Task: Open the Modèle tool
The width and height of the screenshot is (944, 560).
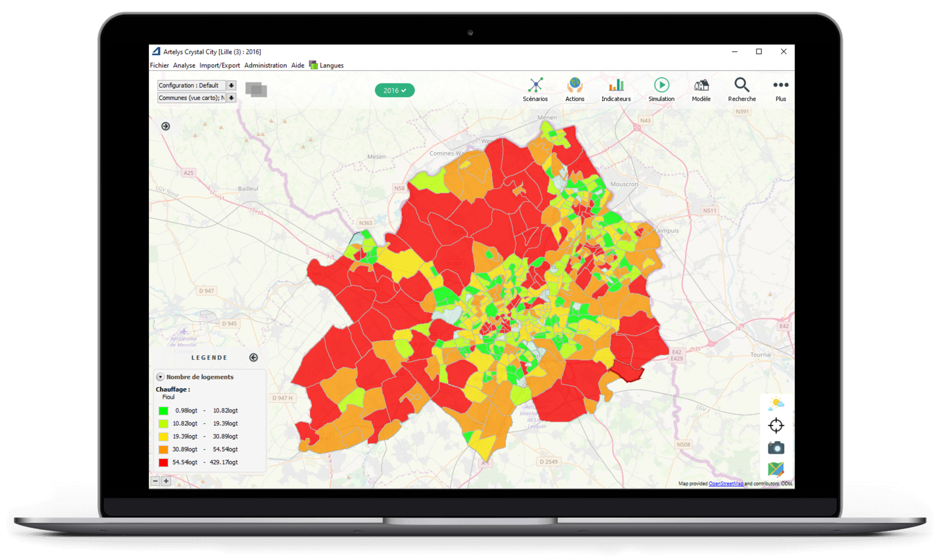Action: pos(701,89)
